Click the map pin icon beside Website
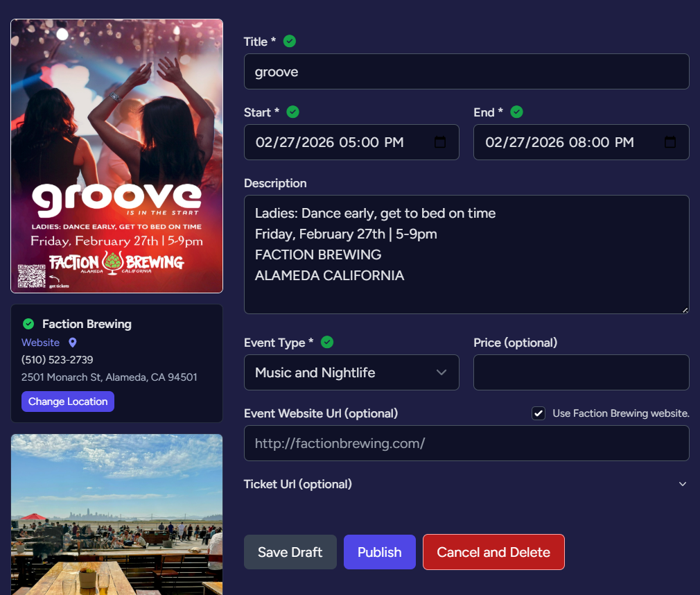The width and height of the screenshot is (700, 595). point(73,343)
